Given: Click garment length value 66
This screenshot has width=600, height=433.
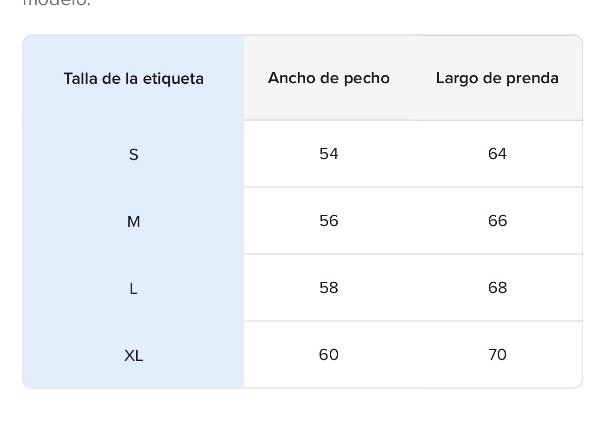Looking at the screenshot, I should pyautogui.click(x=497, y=221).
